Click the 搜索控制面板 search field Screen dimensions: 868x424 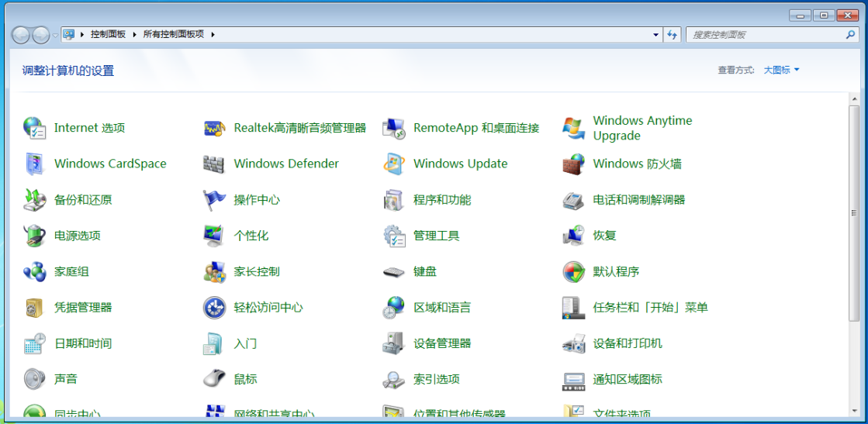764,35
